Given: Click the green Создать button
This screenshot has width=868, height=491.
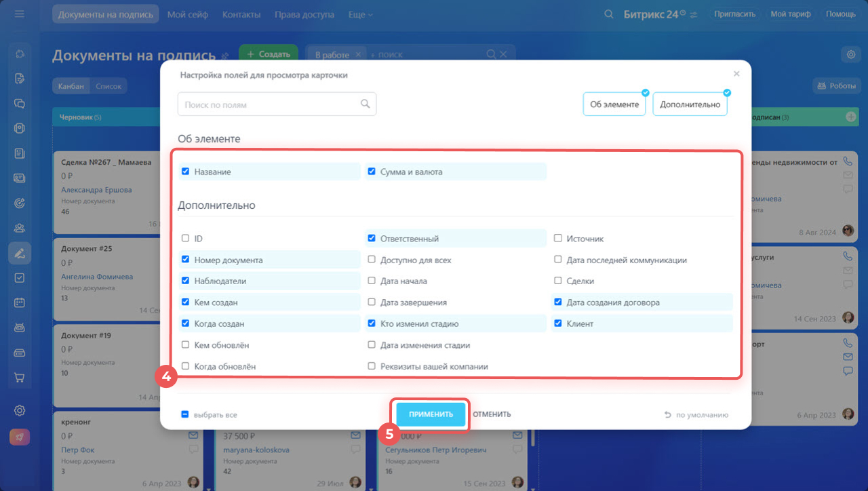Looking at the screenshot, I should point(269,54).
